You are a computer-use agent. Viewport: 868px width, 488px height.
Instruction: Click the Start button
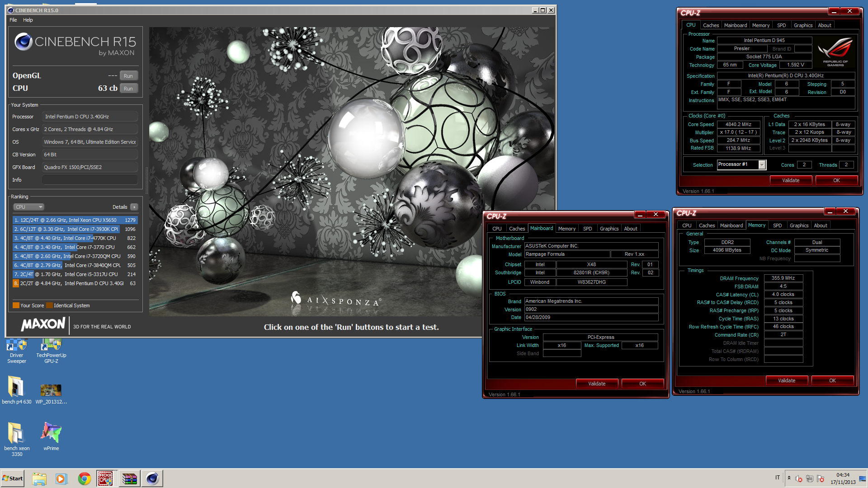pyautogui.click(x=13, y=479)
